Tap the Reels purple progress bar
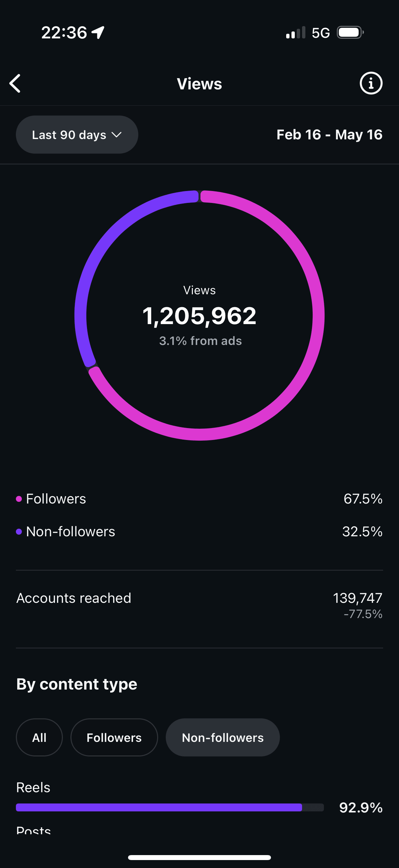 click(159, 807)
